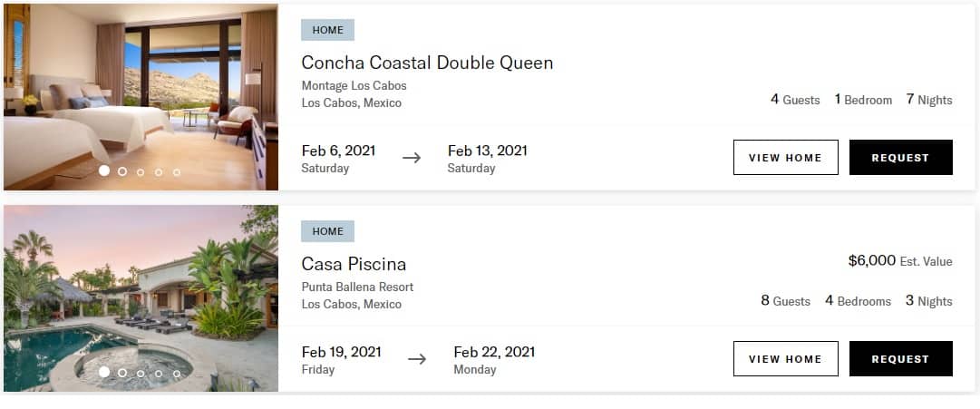Screen dimensions: 980x409
Task: Click the HOME tag above Concha Coastal
Action: coord(327,30)
